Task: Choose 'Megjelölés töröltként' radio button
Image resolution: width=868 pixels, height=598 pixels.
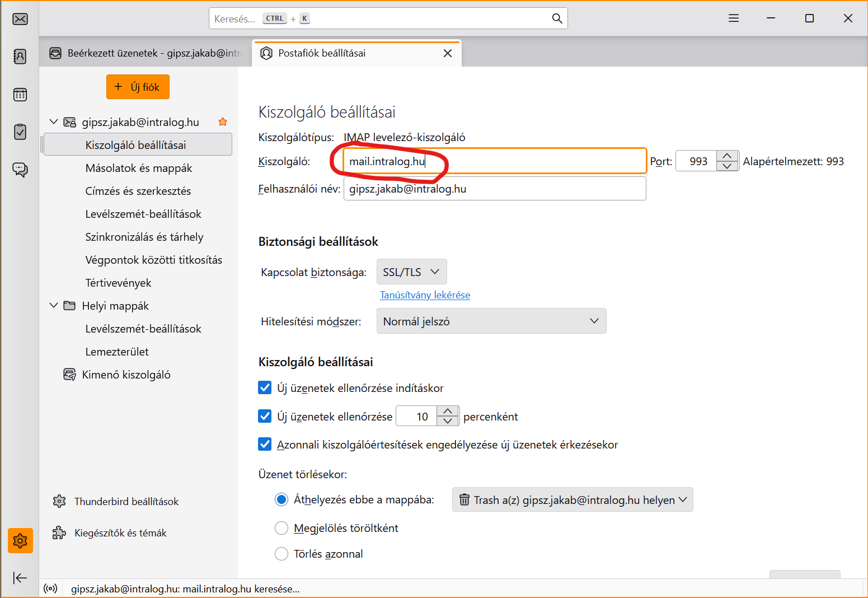Action: 281,528
